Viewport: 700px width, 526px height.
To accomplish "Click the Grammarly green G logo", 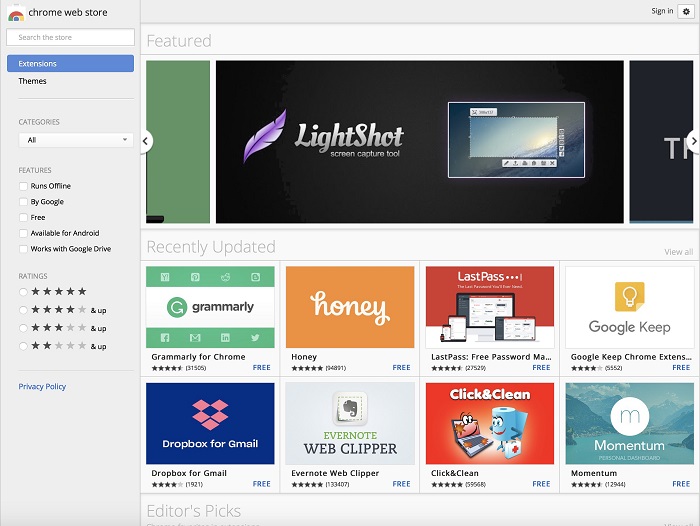I will point(177,307).
